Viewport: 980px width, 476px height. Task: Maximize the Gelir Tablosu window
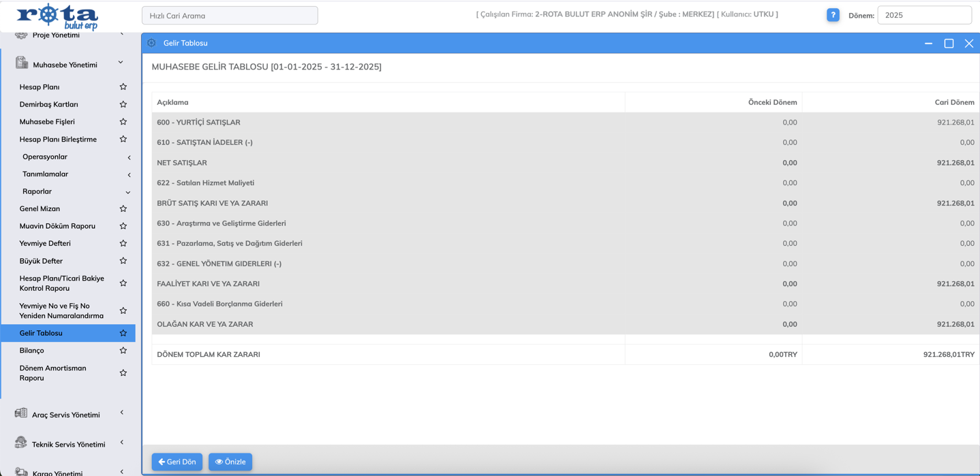[949, 43]
